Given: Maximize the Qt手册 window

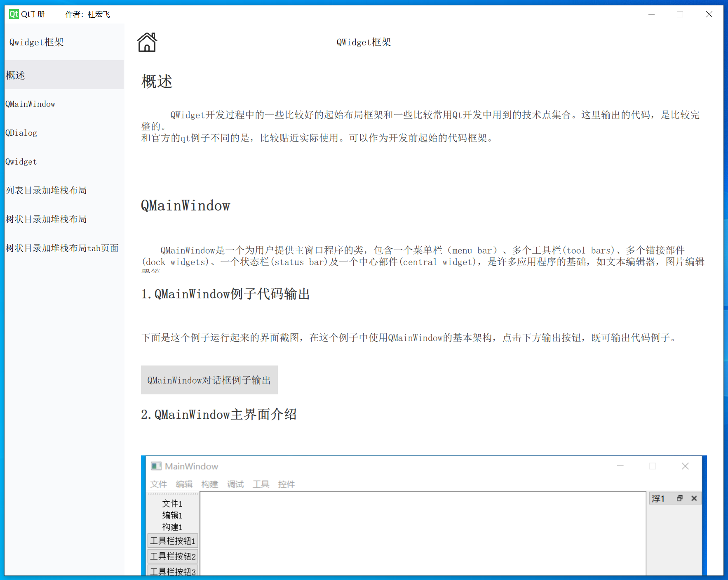Looking at the screenshot, I should click(x=680, y=14).
